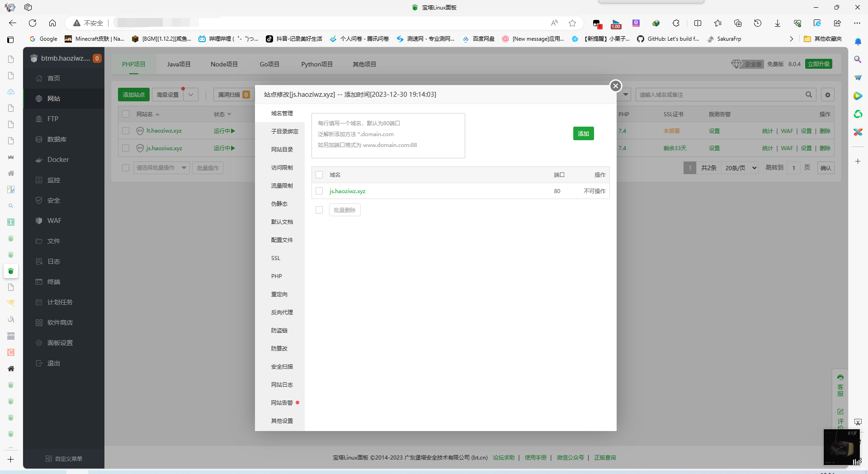868x474 pixels.
Task: Expand 高级设置 dropdown arrow
Action: pos(191,95)
